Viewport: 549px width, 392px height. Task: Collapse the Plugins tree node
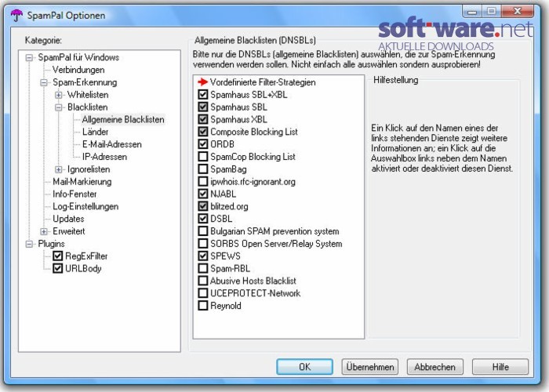tap(30, 244)
